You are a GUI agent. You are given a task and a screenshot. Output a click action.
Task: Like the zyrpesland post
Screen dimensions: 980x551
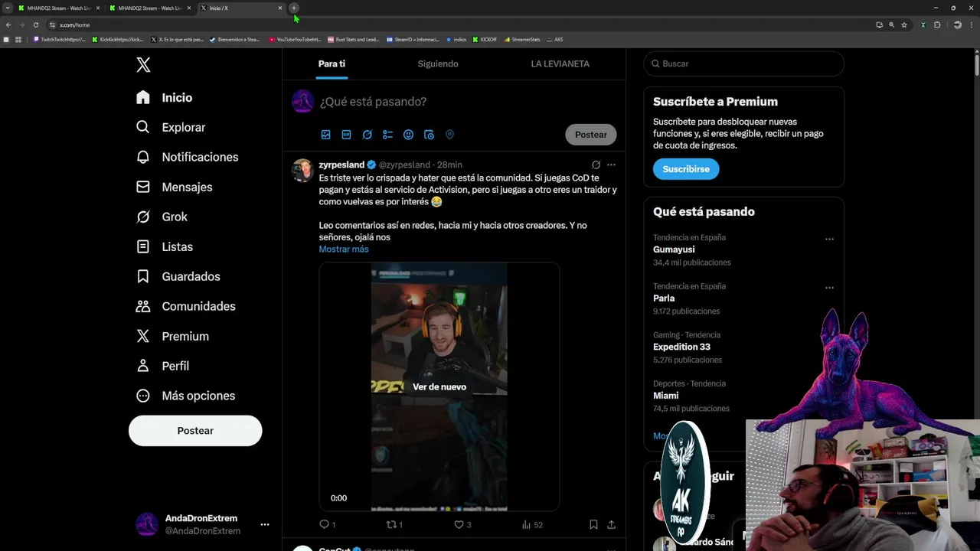(462, 524)
